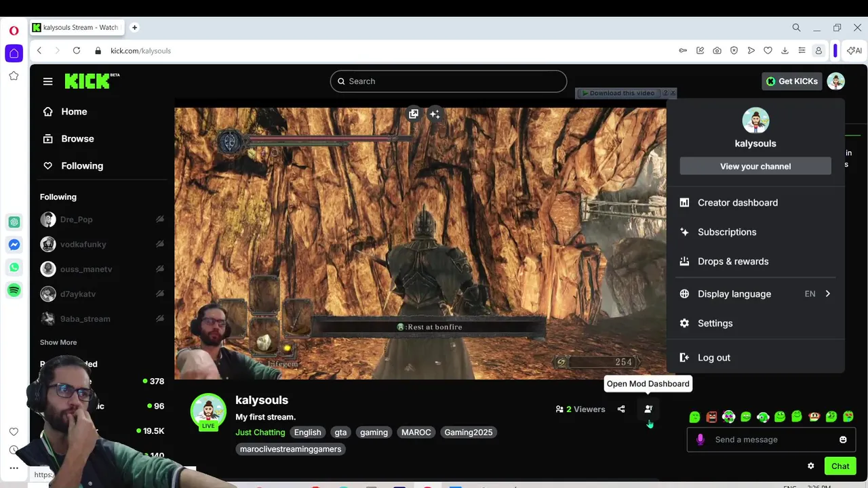Open chat settings gear icon
868x488 pixels.
pos(810,466)
